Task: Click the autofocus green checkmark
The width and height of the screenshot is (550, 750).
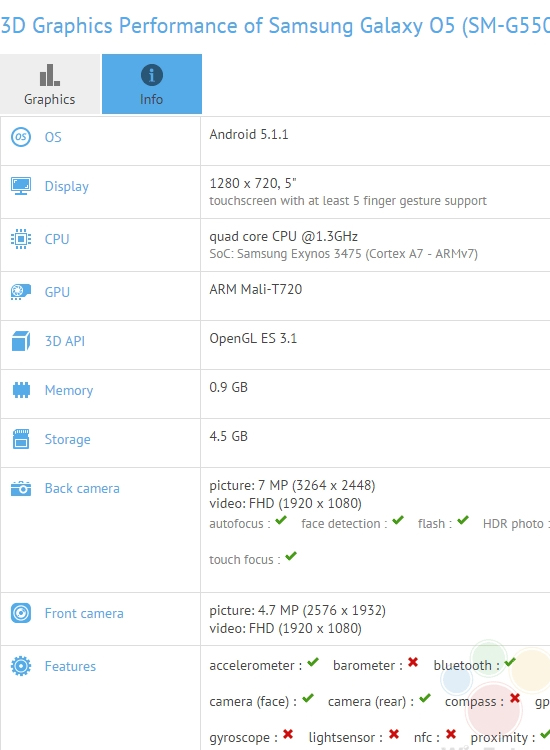Action: 281,520
